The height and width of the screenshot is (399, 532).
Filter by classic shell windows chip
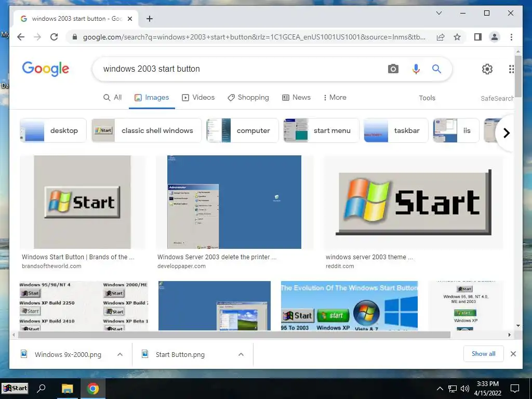(147, 130)
